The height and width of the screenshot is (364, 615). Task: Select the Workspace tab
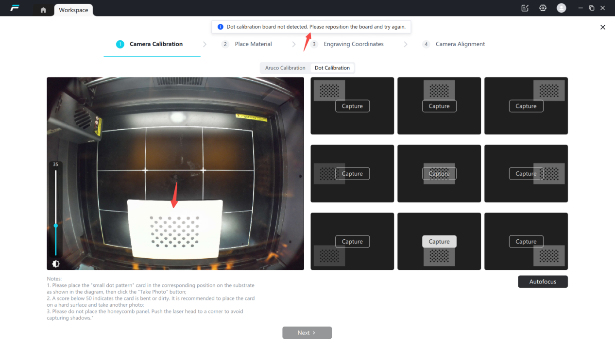73,10
